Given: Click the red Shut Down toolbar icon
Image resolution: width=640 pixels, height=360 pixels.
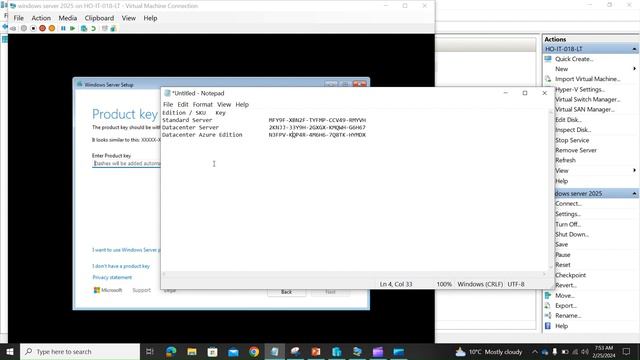Looking at the screenshot, I should tap(42, 28).
